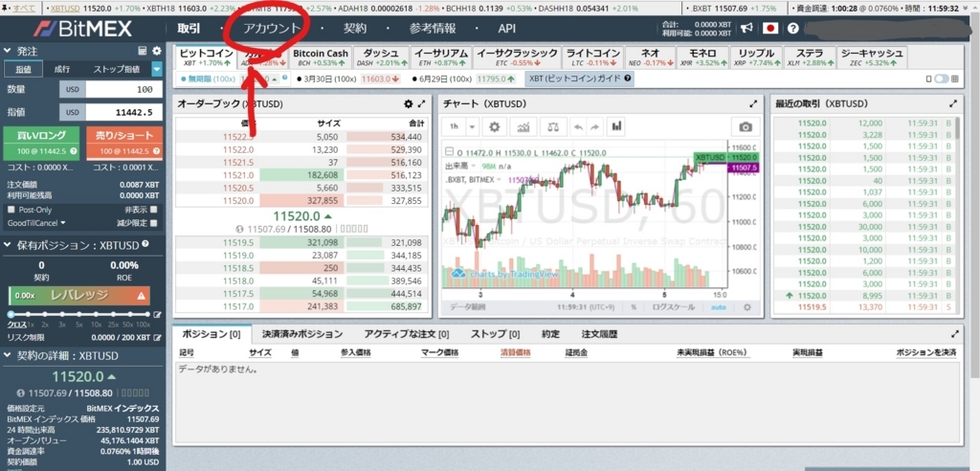980x471 pixels.
Task: Select 成行 order type
Action: (x=62, y=69)
